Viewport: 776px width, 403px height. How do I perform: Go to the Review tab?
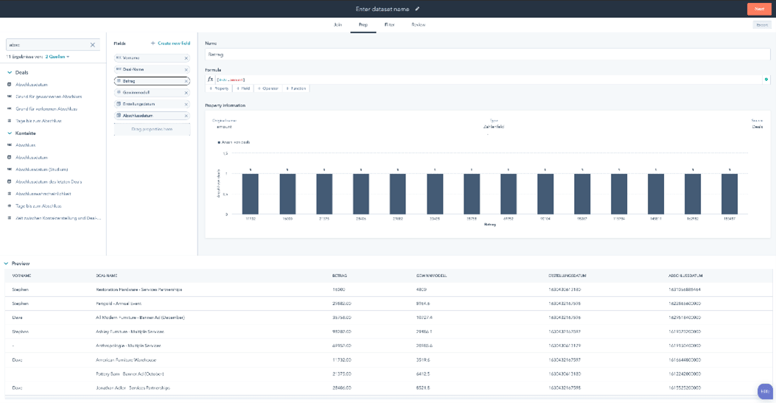pyautogui.click(x=418, y=24)
